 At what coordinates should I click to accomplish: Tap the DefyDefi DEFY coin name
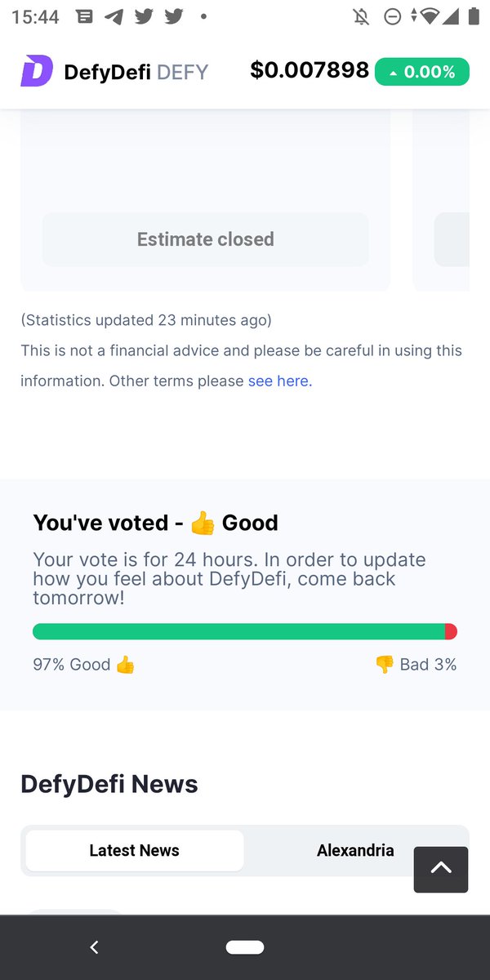point(136,72)
